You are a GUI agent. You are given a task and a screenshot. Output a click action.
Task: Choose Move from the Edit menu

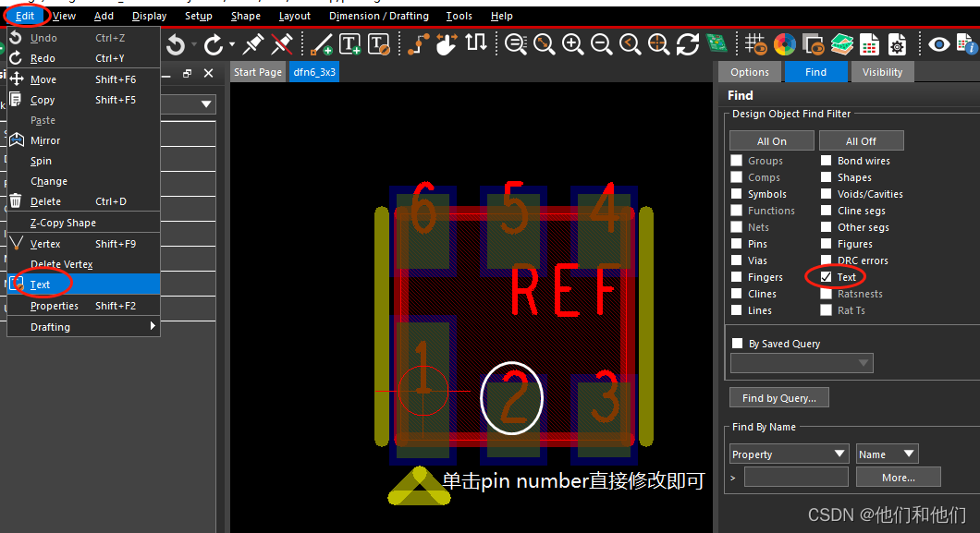pyautogui.click(x=84, y=79)
